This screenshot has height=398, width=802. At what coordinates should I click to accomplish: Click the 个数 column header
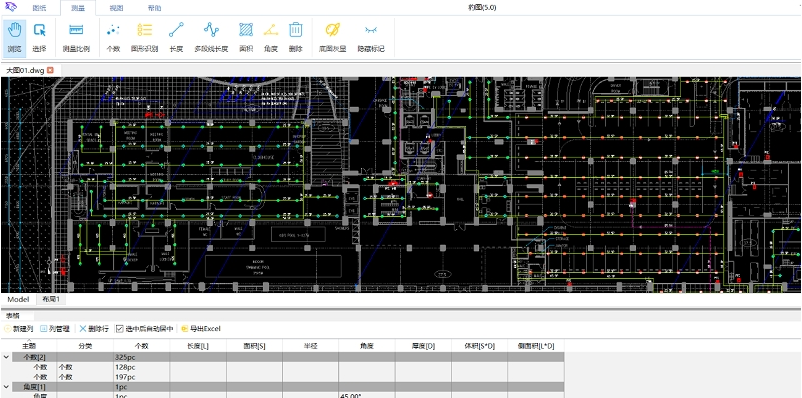click(x=141, y=346)
